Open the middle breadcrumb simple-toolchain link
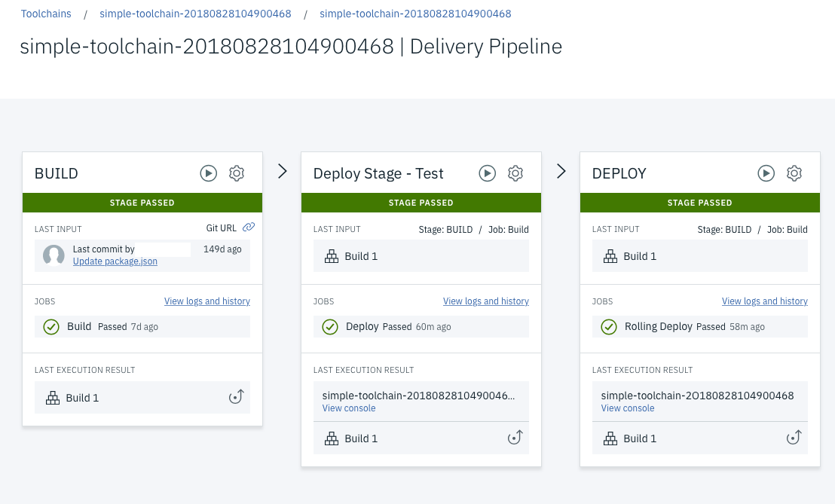 coord(195,14)
